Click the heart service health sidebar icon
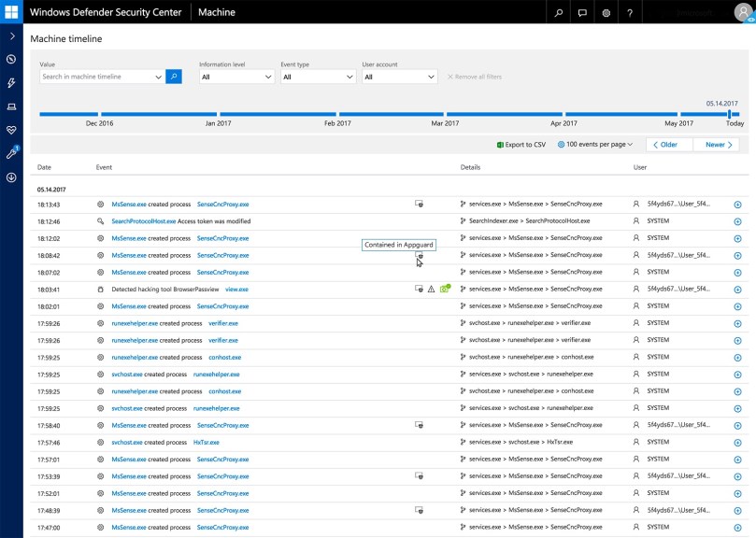The height and width of the screenshot is (538, 756). click(x=11, y=130)
